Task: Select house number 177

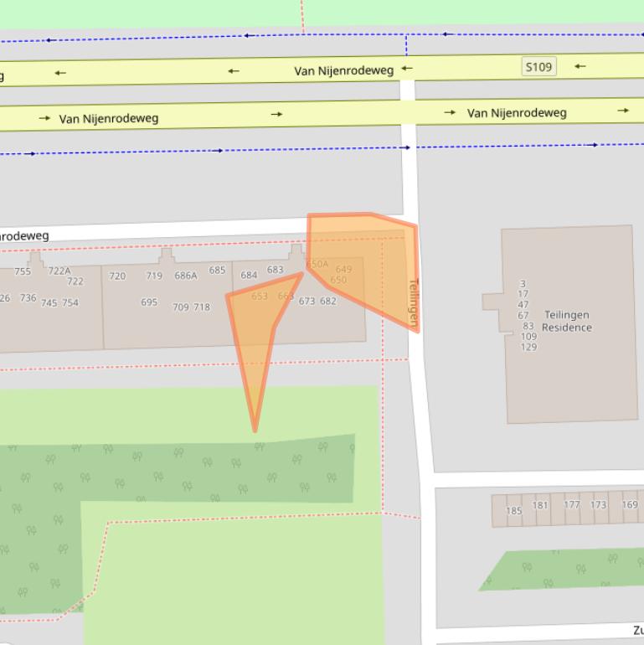Action: [x=571, y=505]
